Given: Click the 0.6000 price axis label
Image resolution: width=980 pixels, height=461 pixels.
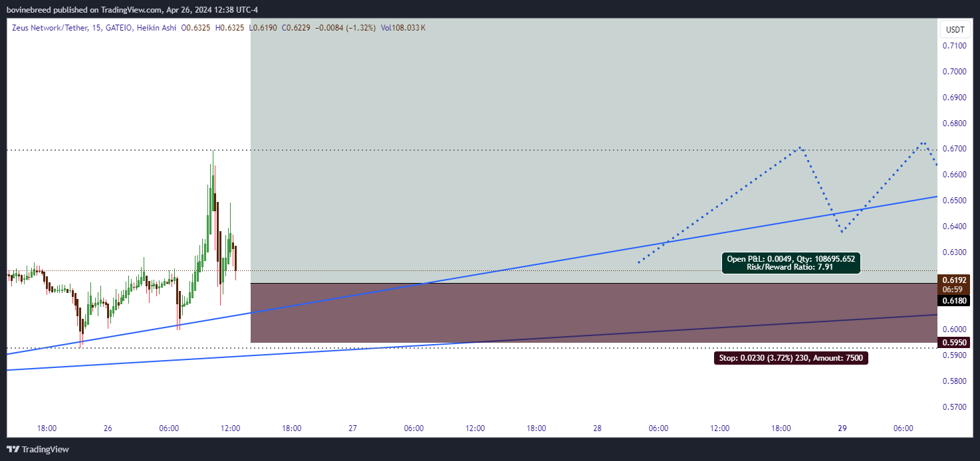Looking at the screenshot, I should [x=954, y=329].
